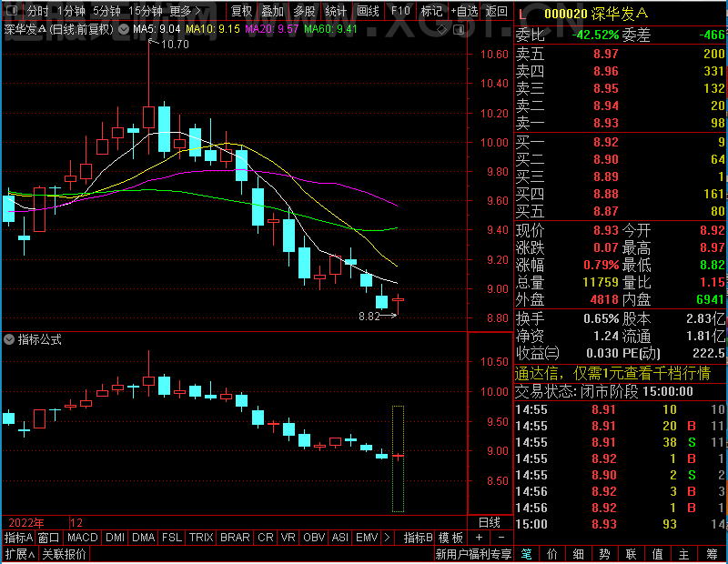The width and height of the screenshot is (728, 564).
Task: Select the 15分钟 chart period
Action: click(146, 11)
